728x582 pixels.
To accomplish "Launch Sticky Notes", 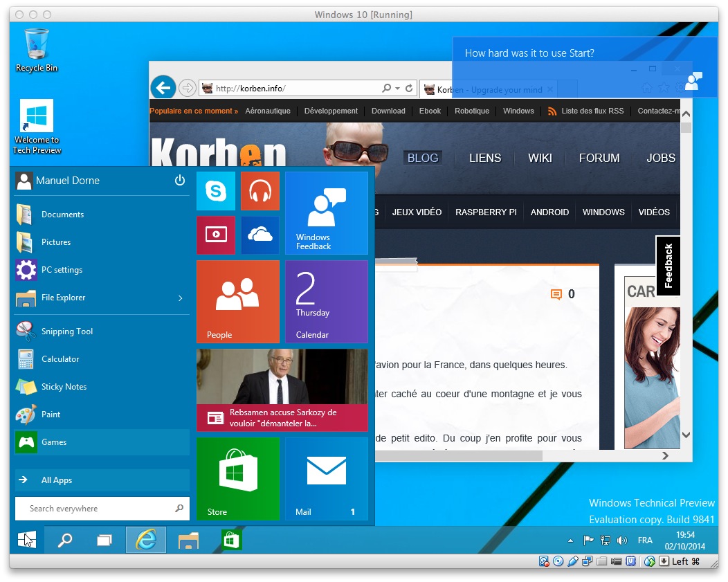I will [x=102, y=387].
